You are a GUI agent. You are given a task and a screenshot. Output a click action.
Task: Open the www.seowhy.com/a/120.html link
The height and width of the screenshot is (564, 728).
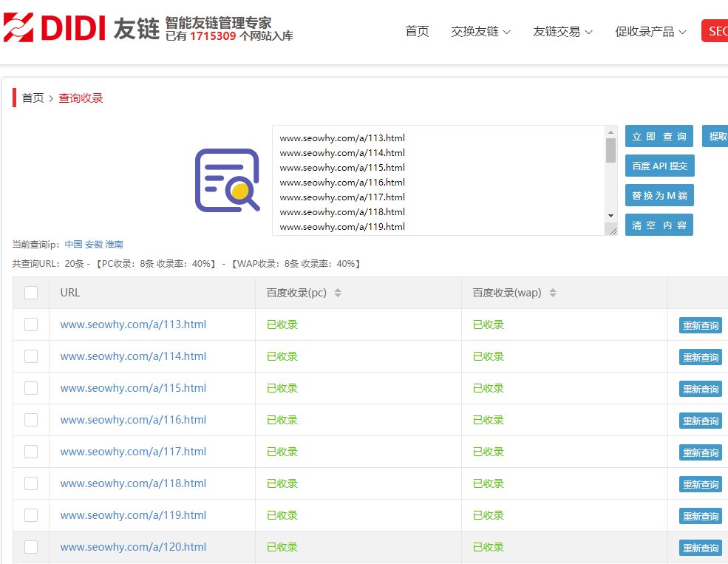(x=133, y=547)
